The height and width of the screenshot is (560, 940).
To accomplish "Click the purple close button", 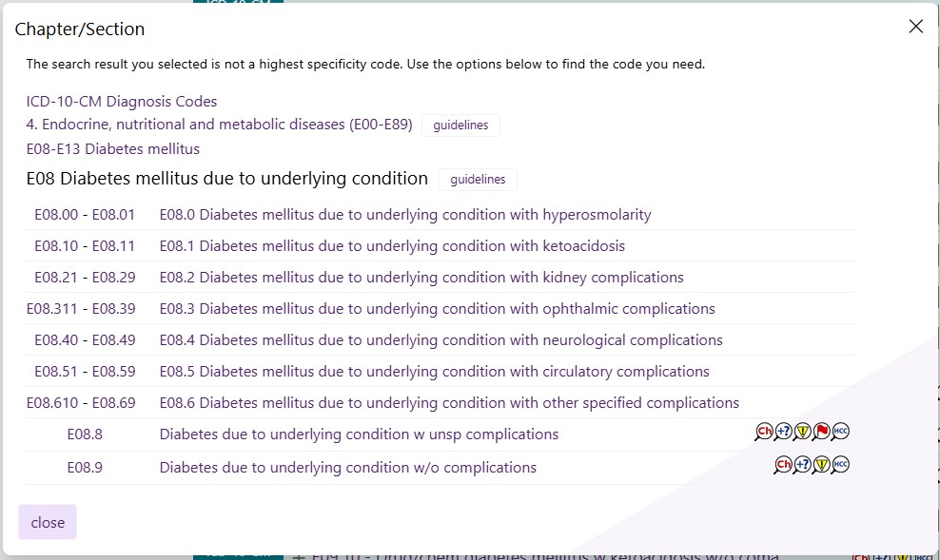I will click(48, 522).
